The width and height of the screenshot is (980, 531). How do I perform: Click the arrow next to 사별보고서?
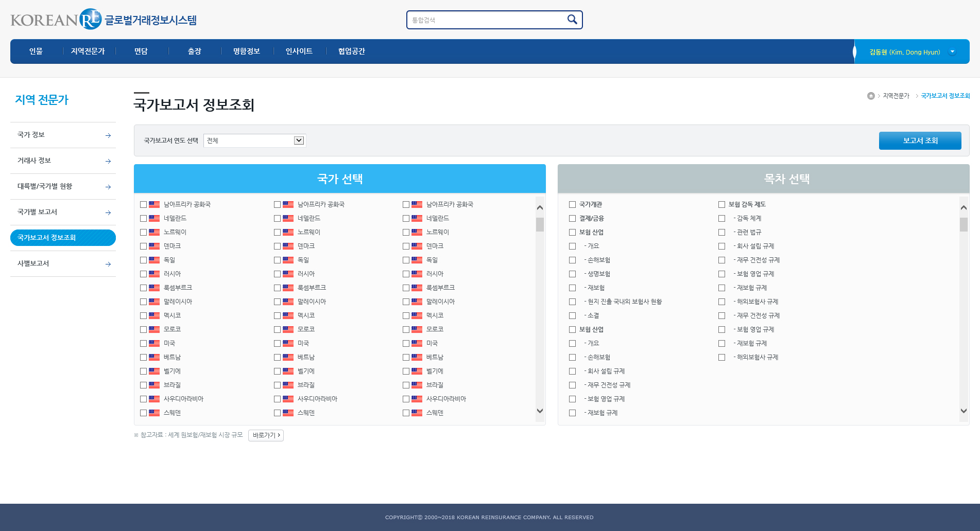[108, 264]
